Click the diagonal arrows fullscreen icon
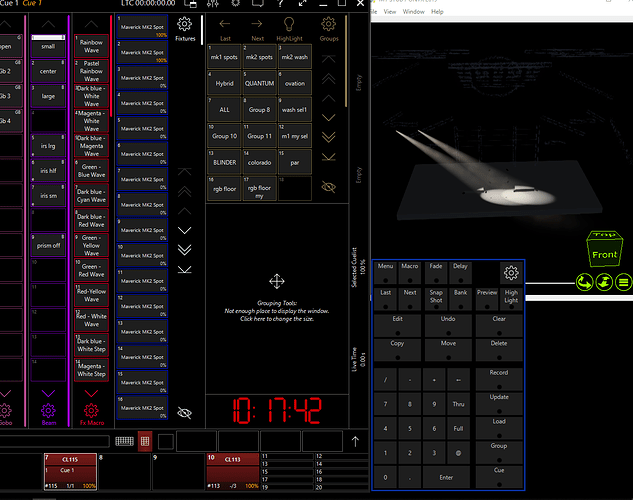 pyautogui.click(x=302, y=4)
